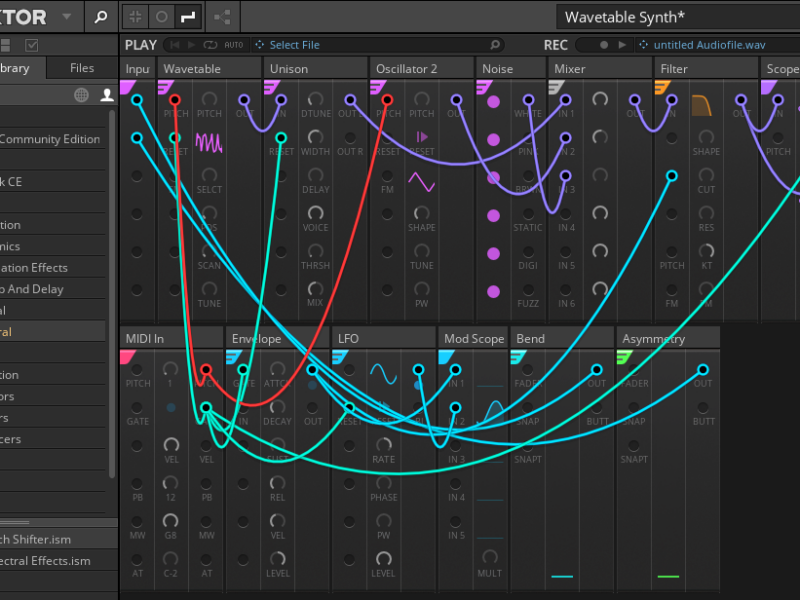Click the Wavetable waveform display icon
The image size is (800, 600).
pyautogui.click(x=209, y=143)
